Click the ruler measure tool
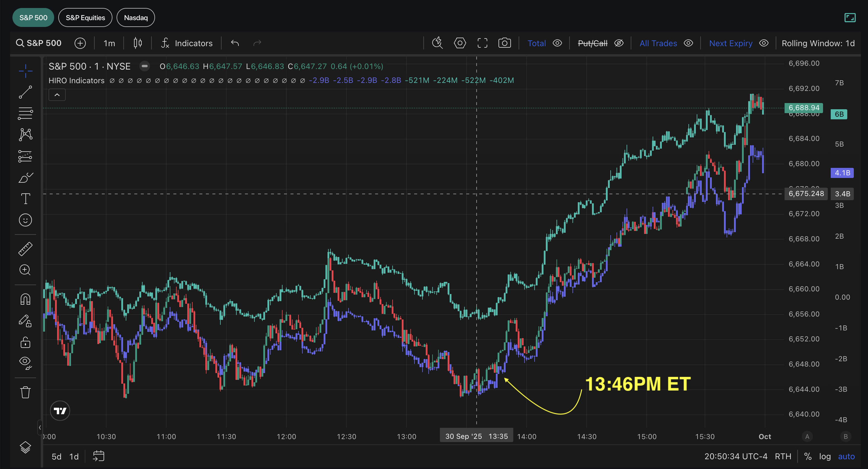The width and height of the screenshot is (868, 469). click(x=25, y=249)
